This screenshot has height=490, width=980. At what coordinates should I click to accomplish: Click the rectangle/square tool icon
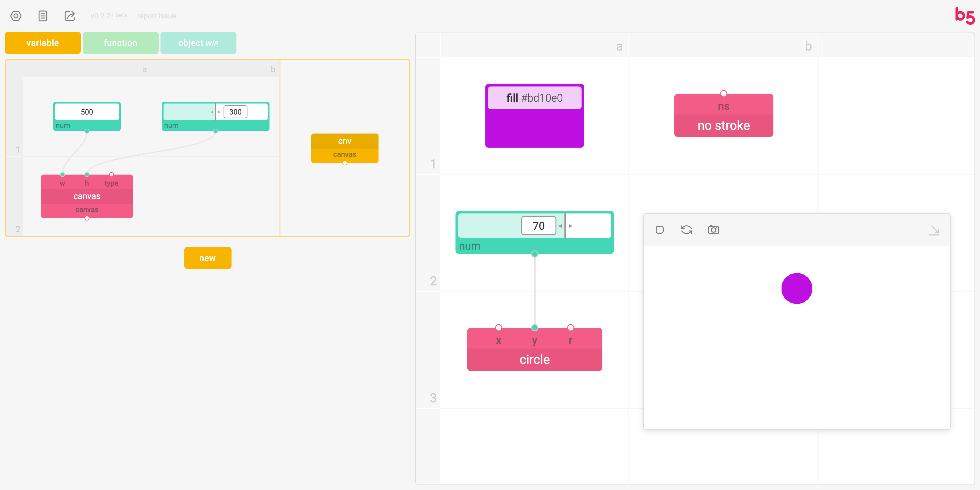click(660, 230)
